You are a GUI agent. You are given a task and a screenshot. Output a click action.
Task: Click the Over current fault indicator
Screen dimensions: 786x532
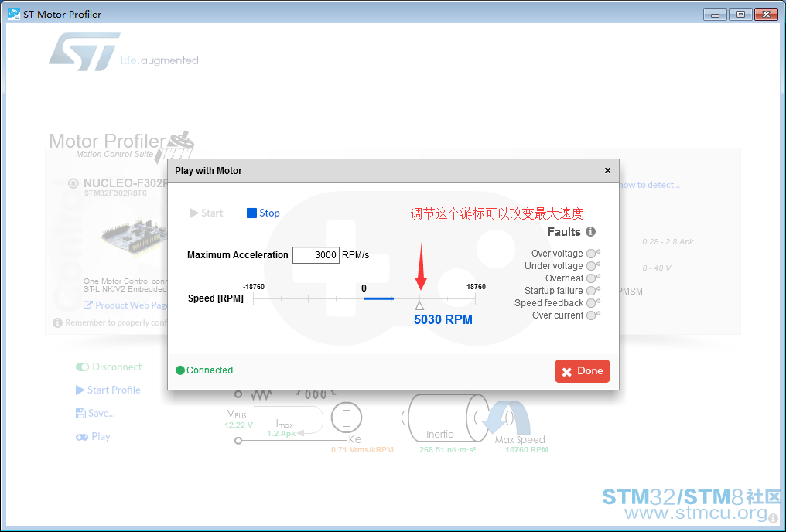point(591,315)
